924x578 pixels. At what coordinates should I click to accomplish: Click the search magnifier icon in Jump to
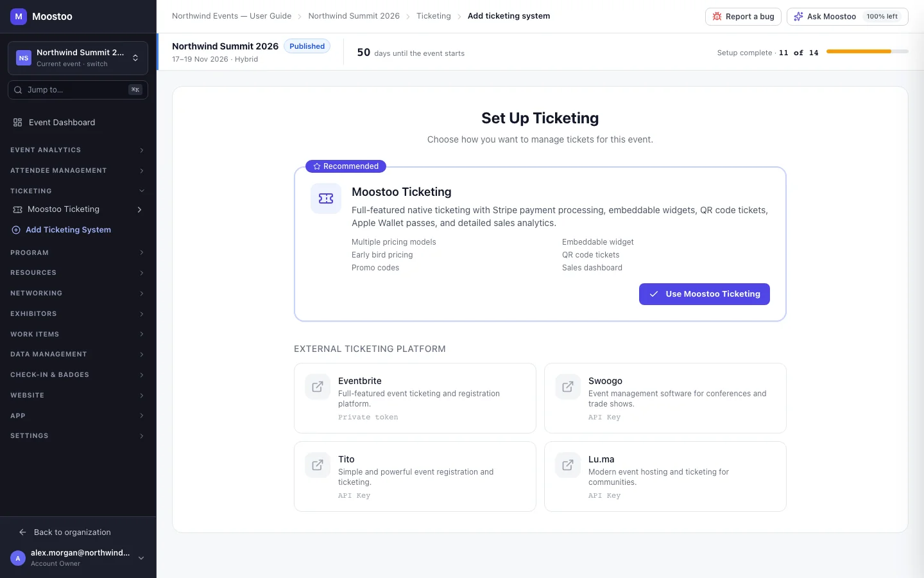18,90
